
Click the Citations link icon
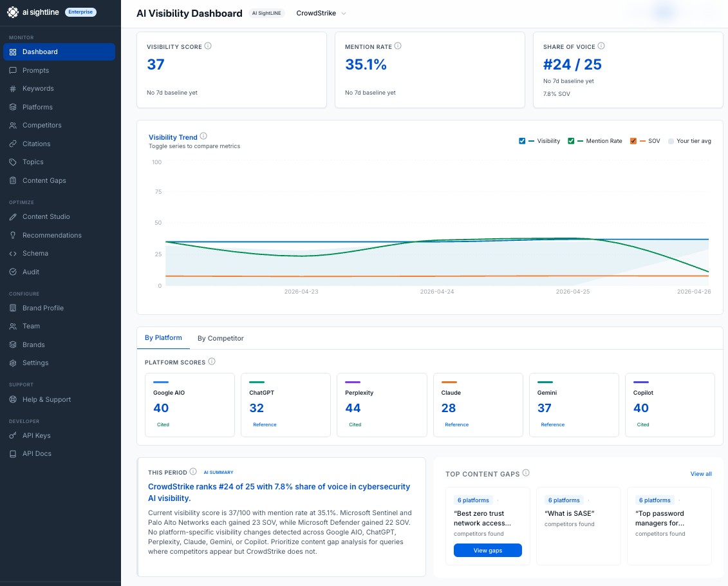coord(13,144)
